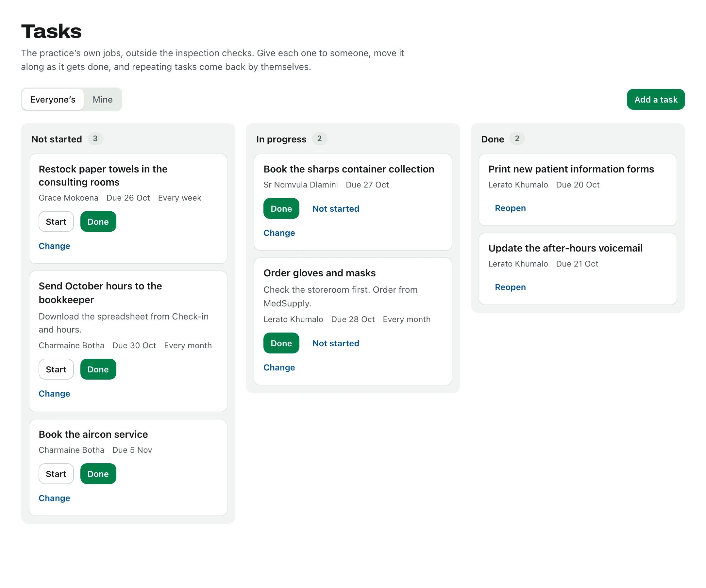Image resolution: width=706 pixels, height=588 pixels.
Task: Move sharps container task to Not started
Action: tap(336, 209)
